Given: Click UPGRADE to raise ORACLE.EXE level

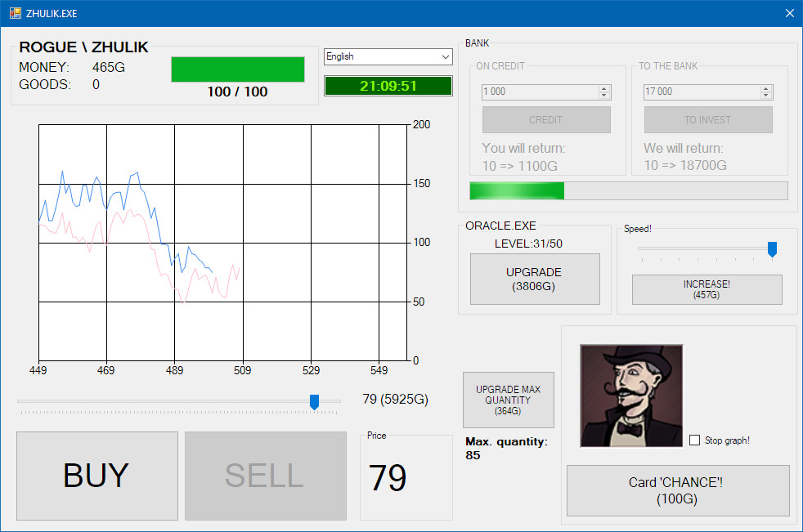Looking at the screenshot, I should (535, 279).
